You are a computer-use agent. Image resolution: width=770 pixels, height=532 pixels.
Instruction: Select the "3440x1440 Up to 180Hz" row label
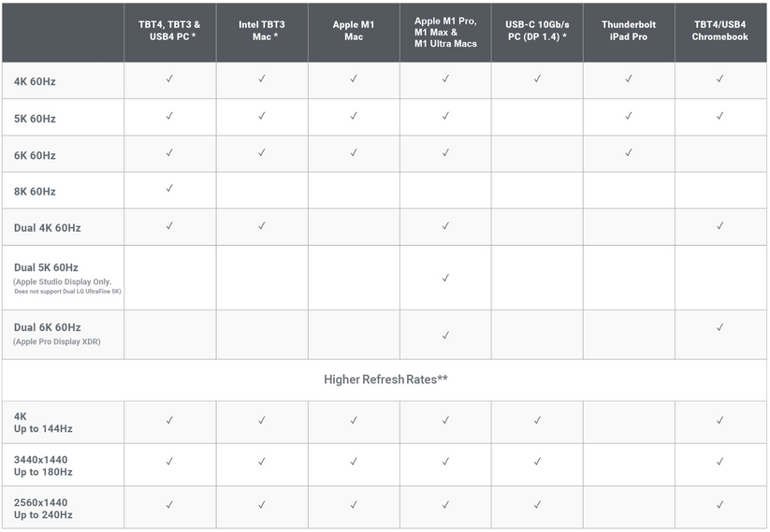(43, 466)
